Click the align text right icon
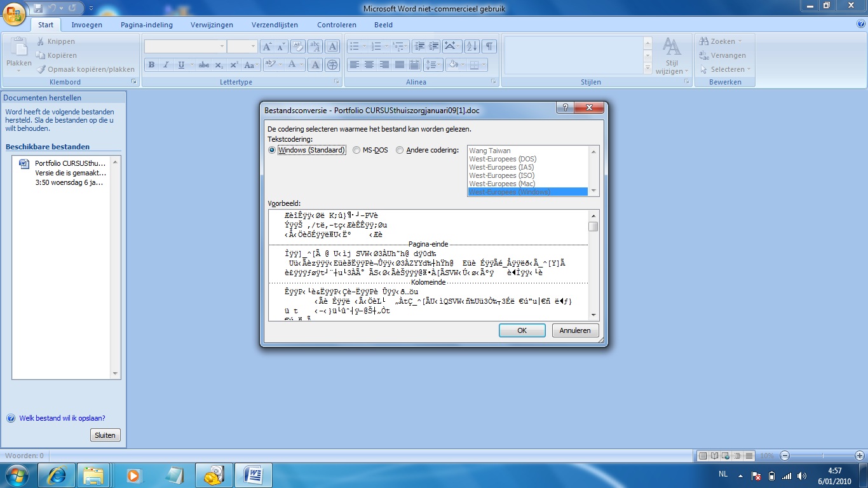Image resolution: width=868 pixels, height=488 pixels. pos(384,65)
